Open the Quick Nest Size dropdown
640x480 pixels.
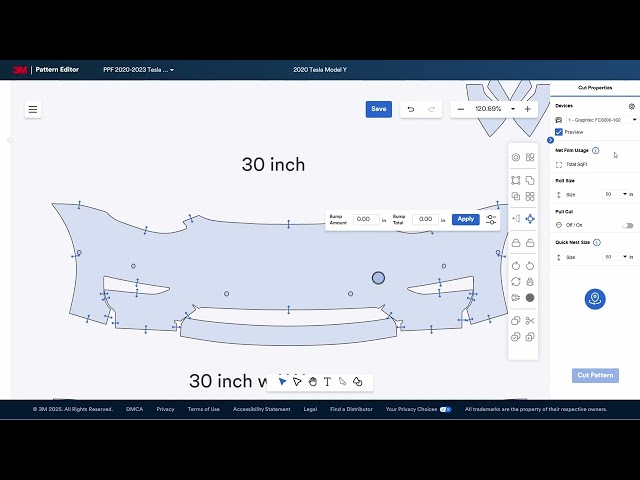coord(615,257)
